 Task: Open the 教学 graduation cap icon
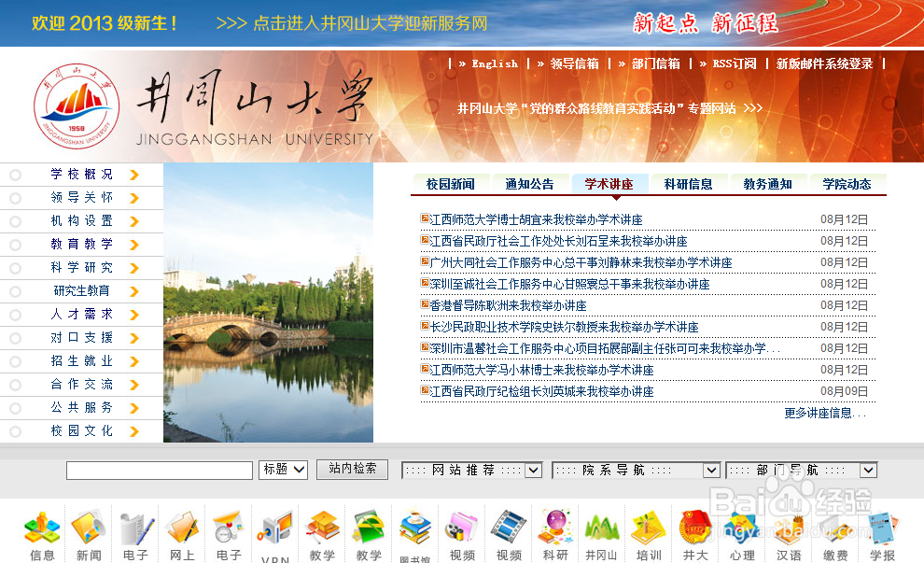coord(322,528)
